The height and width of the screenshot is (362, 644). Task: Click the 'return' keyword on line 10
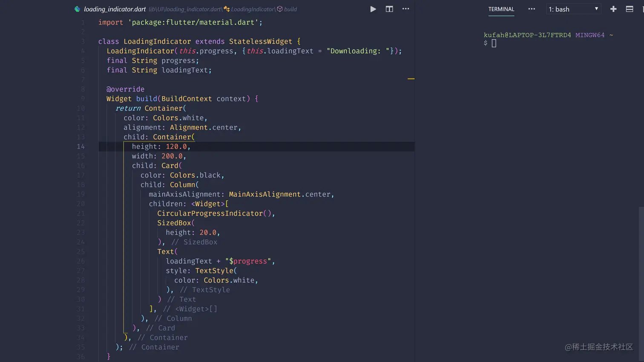128,108
